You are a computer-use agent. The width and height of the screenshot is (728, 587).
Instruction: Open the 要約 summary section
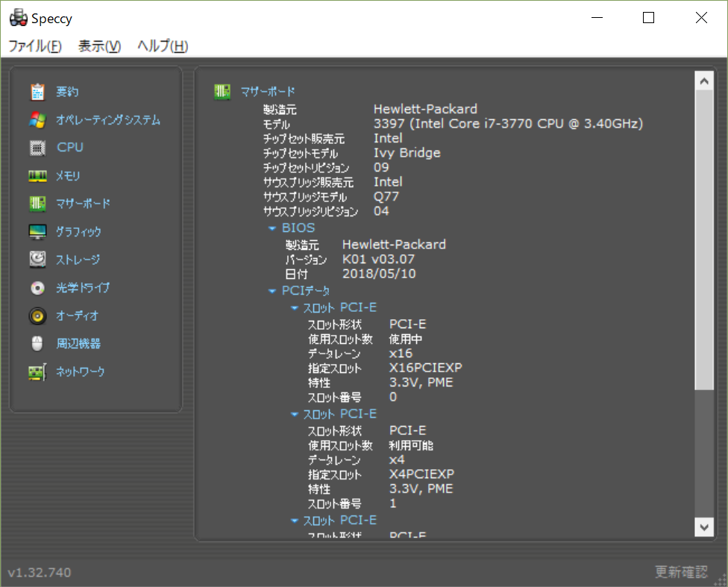[67, 92]
